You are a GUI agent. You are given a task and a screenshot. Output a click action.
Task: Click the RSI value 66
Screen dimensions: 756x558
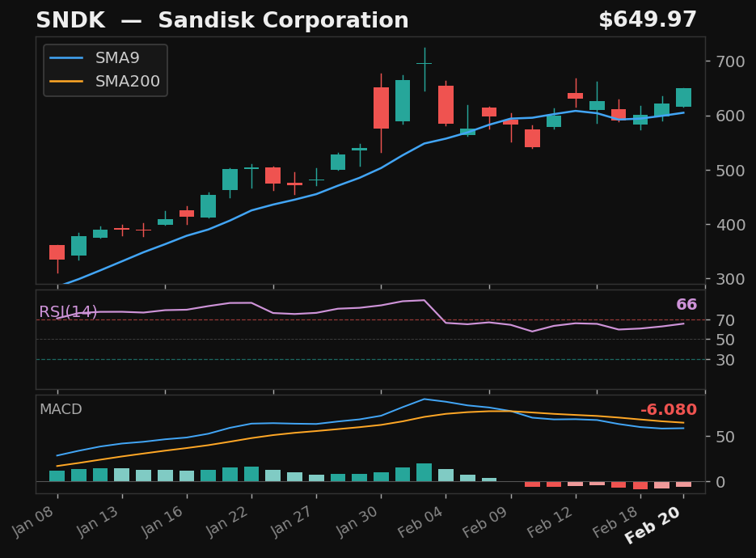click(x=686, y=304)
